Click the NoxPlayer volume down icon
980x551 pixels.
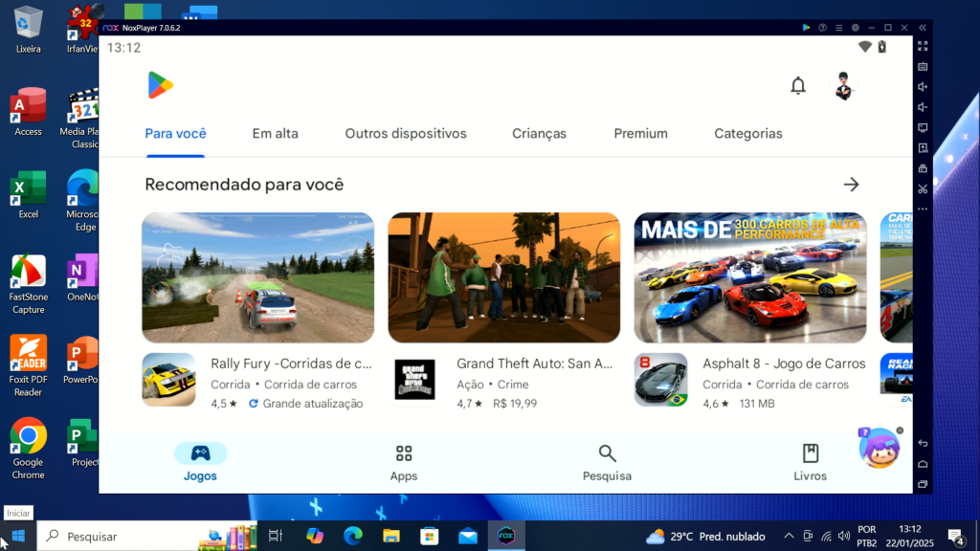pyautogui.click(x=923, y=107)
